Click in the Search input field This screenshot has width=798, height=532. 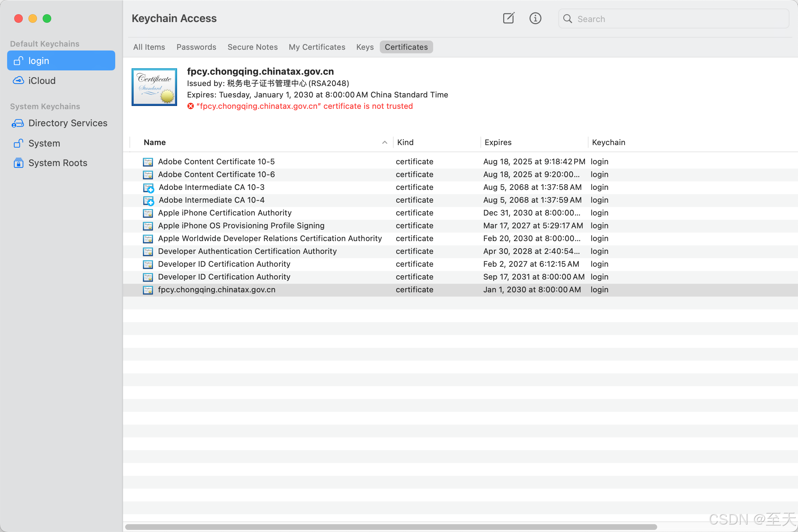676,19
